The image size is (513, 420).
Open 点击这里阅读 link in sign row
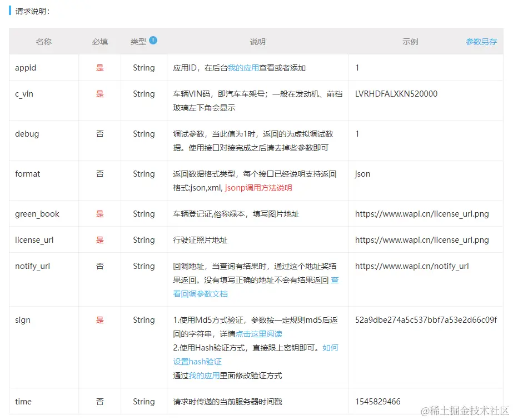259,334
